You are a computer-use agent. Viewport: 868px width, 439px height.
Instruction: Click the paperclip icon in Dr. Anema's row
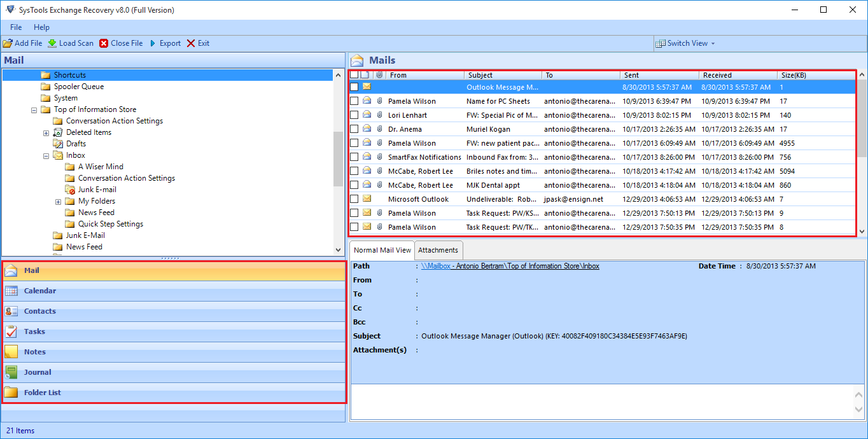pyautogui.click(x=379, y=129)
